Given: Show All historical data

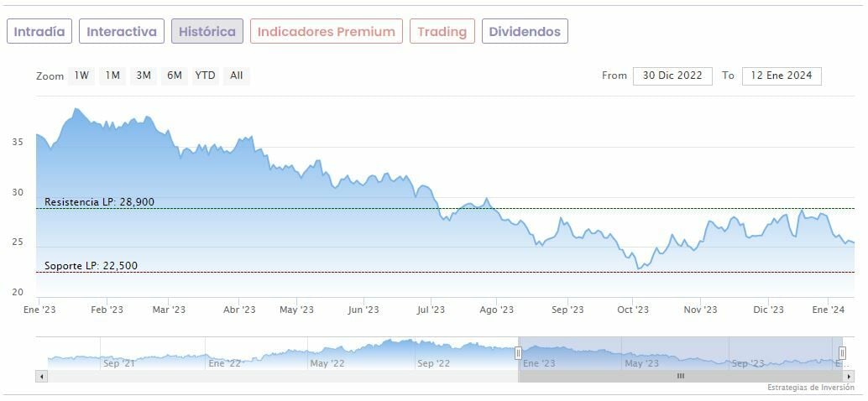Looking at the screenshot, I should 237,76.
